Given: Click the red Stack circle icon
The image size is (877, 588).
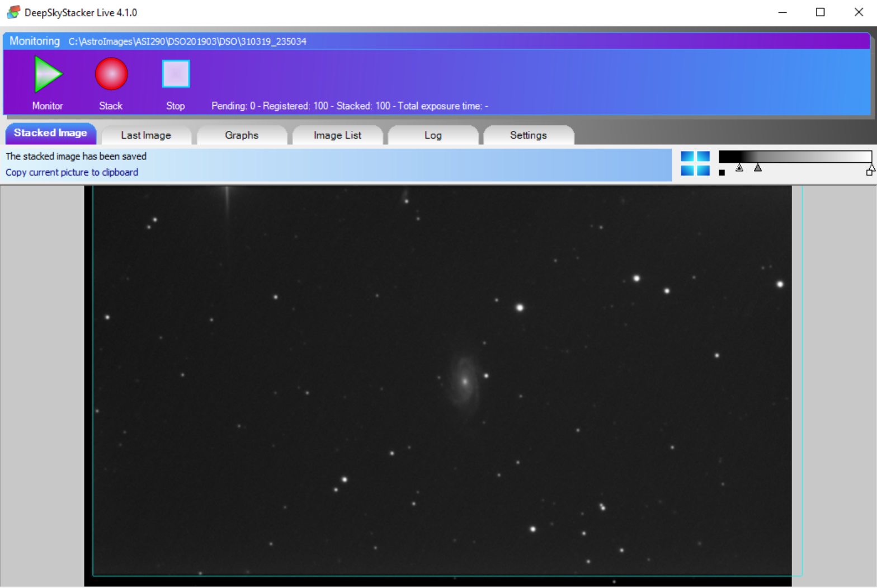Looking at the screenshot, I should tap(111, 74).
